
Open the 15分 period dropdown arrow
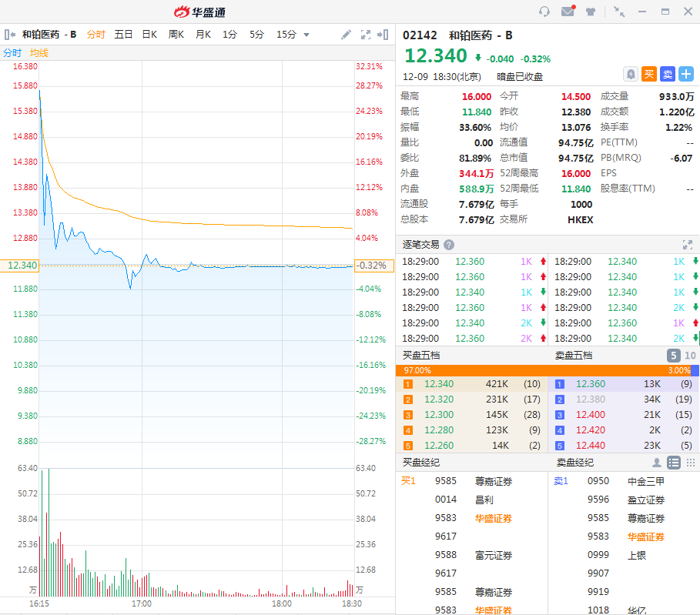(306, 35)
